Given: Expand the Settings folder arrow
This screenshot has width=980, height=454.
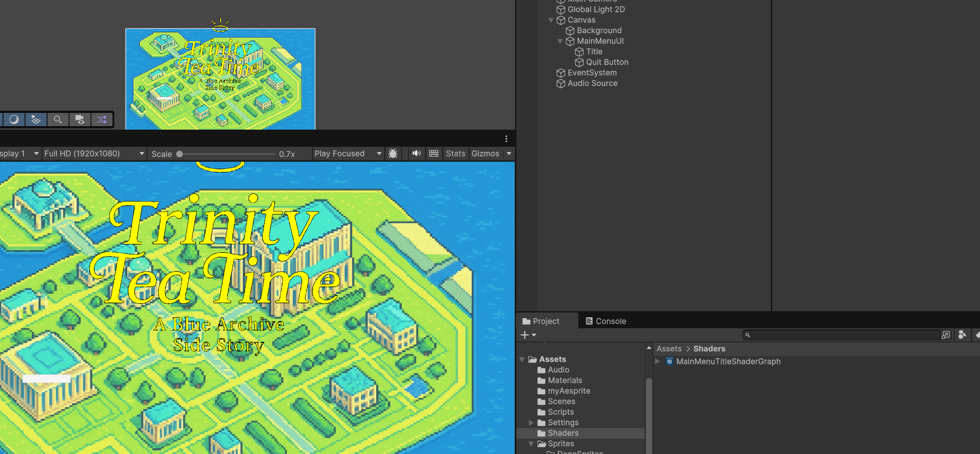Looking at the screenshot, I should [x=531, y=423].
